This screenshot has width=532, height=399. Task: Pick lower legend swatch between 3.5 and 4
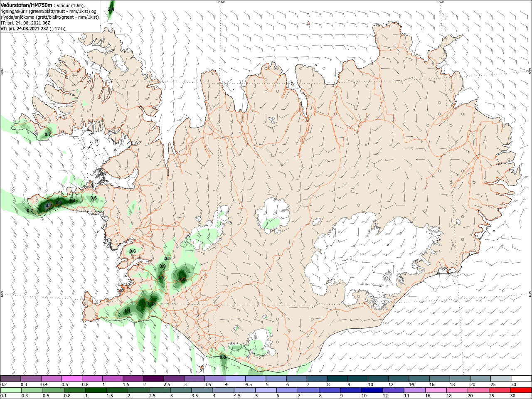pos(202,390)
